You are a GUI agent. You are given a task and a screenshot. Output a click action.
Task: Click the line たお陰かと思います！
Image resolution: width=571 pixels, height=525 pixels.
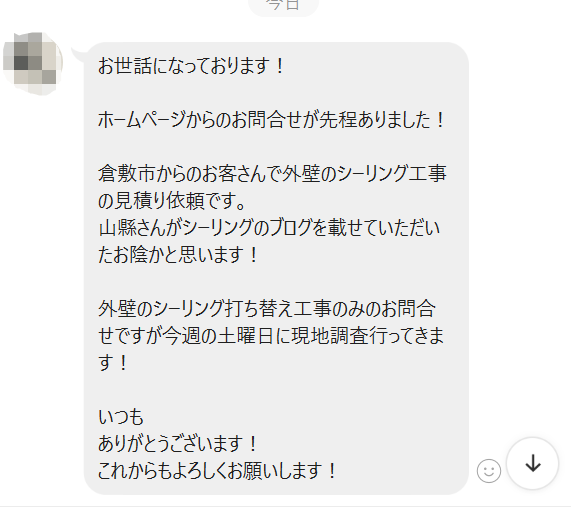tap(178, 254)
